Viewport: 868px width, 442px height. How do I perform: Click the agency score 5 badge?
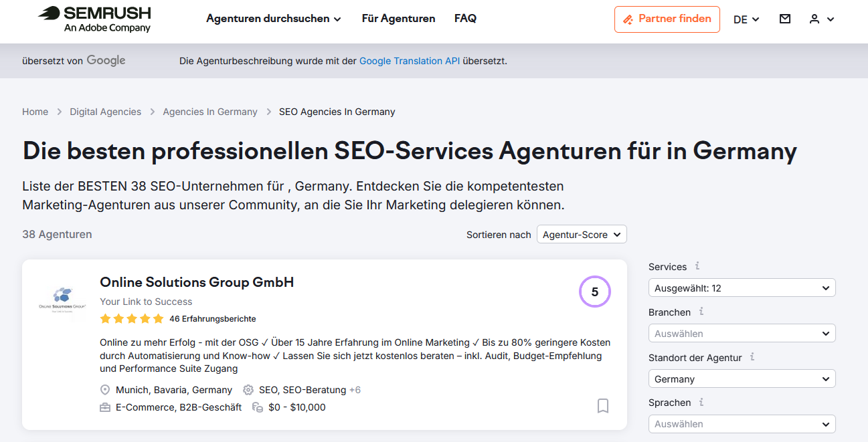pyautogui.click(x=595, y=292)
